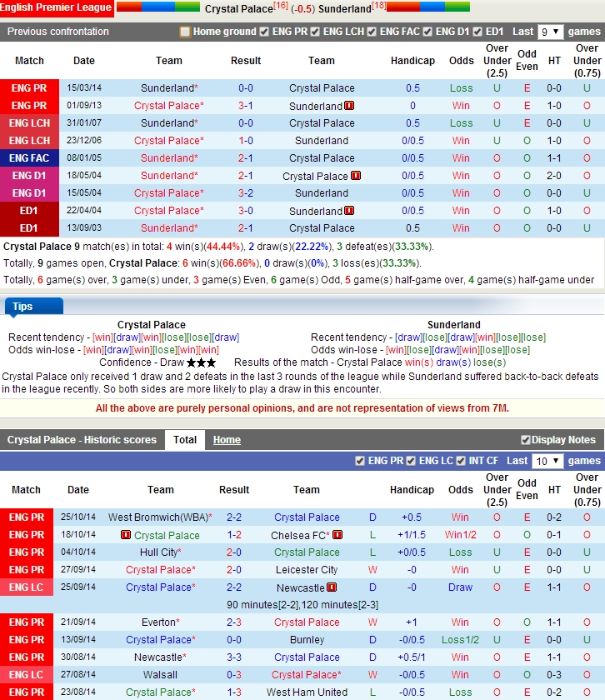Click ENG LC badge for 27/08/14
Viewport: 605px width, 700px height.
tap(27, 675)
